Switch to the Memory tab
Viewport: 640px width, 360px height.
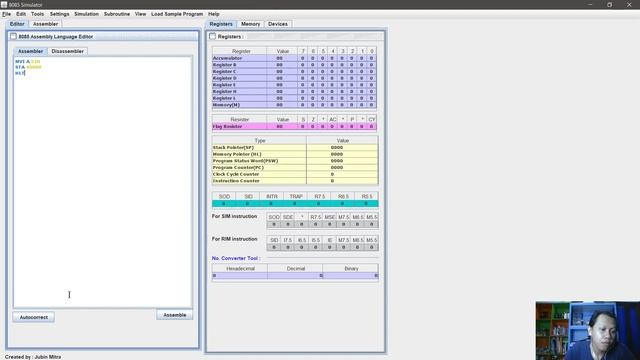click(250, 24)
